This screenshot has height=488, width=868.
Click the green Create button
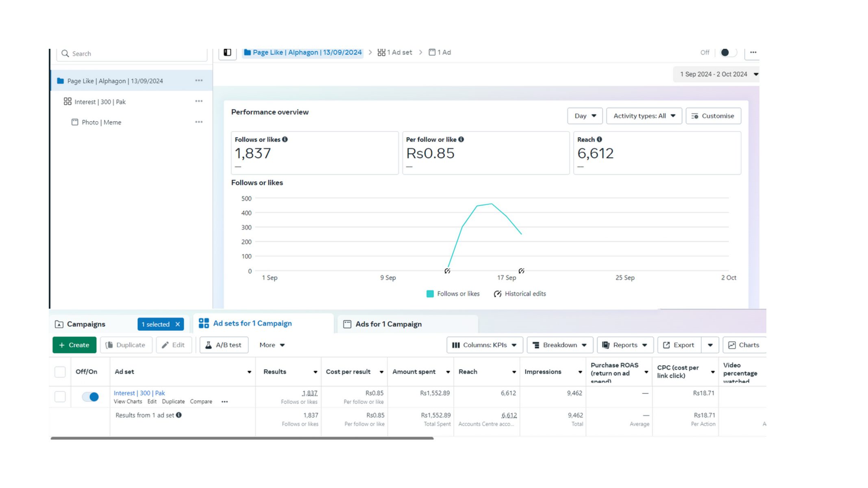pyautogui.click(x=74, y=345)
